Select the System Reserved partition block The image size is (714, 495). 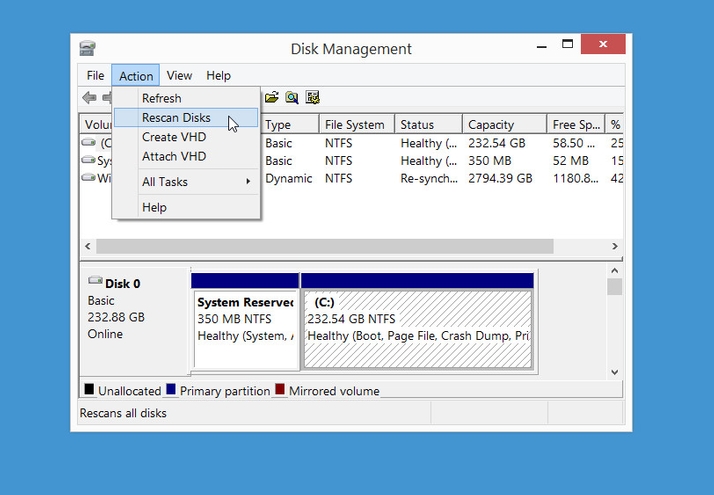pyautogui.click(x=245, y=318)
